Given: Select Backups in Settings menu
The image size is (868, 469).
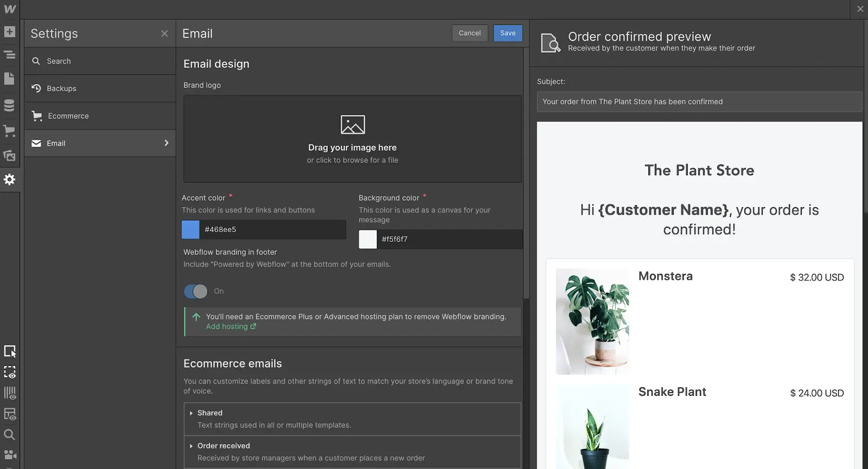Looking at the screenshot, I should [100, 88].
